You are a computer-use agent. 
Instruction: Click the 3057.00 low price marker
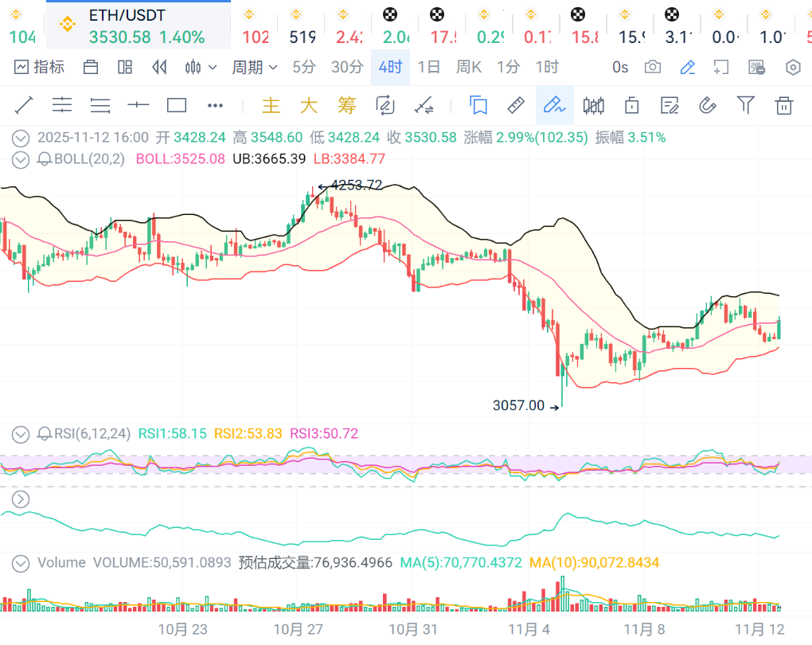(x=519, y=406)
